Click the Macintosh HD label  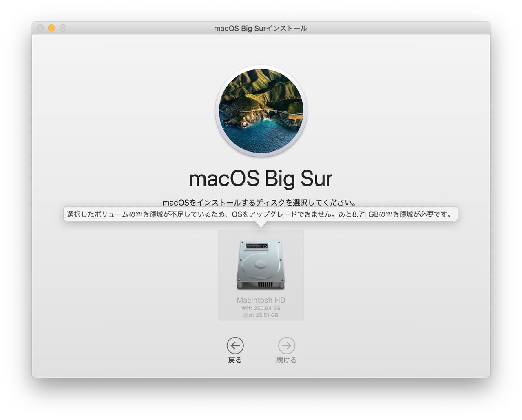[261, 300]
